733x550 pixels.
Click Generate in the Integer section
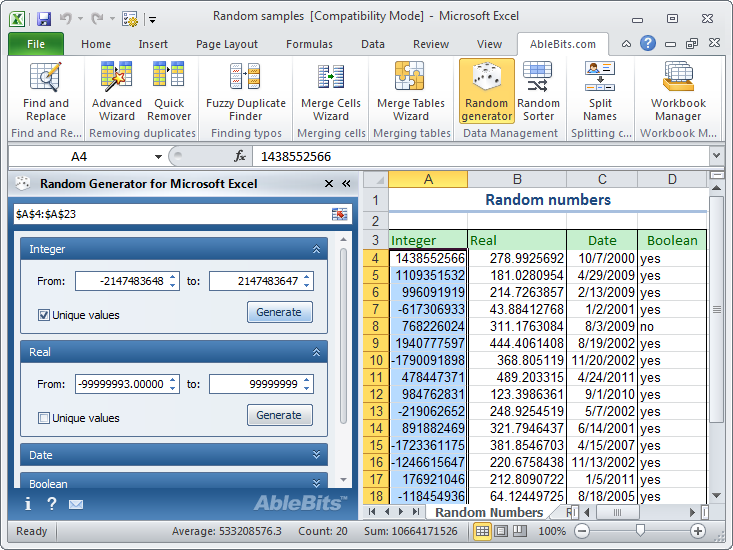(279, 312)
